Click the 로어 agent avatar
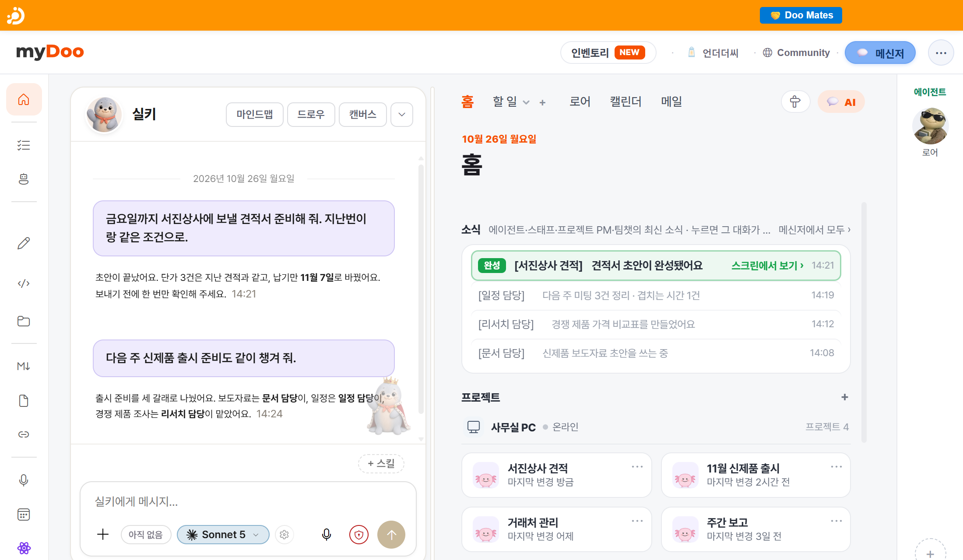This screenshot has height=560, width=963. click(x=930, y=126)
